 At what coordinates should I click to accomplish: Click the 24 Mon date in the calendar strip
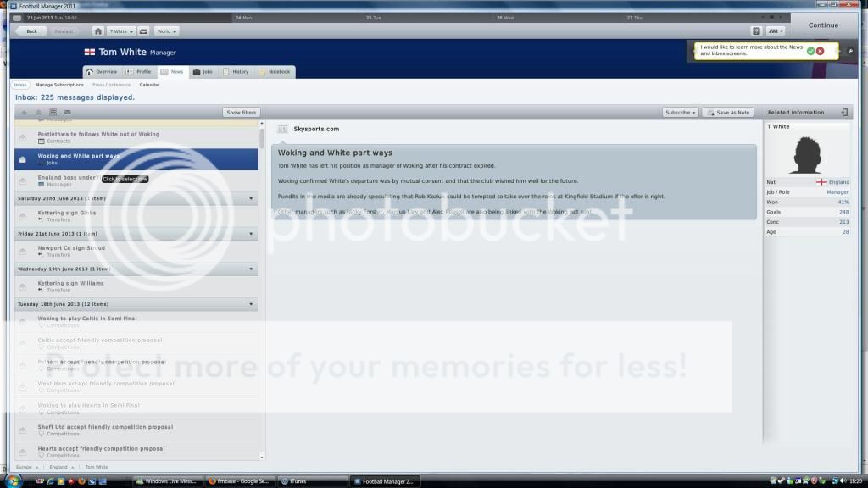click(x=243, y=18)
